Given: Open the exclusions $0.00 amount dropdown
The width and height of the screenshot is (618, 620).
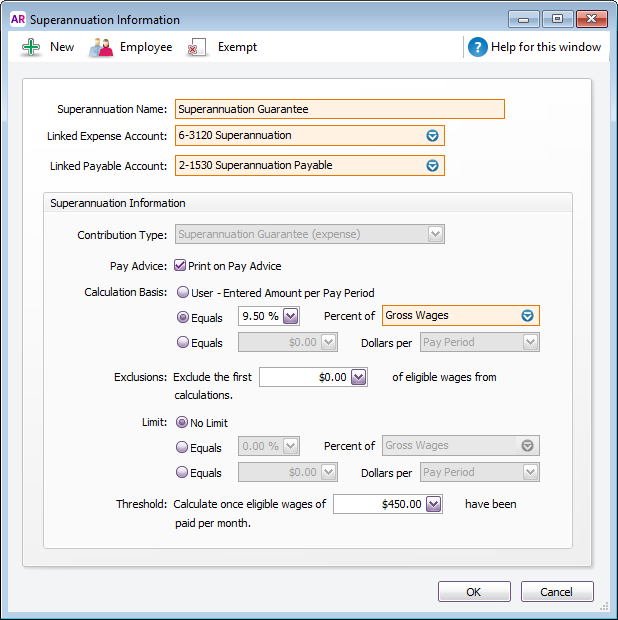Looking at the screenshot, I should pos(359,378).
